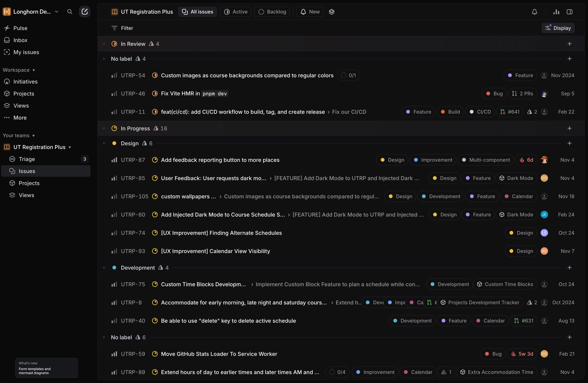588x383 pixels.
Task: Click the priority bars icon on UTRP-87
Action: (114, 160)
